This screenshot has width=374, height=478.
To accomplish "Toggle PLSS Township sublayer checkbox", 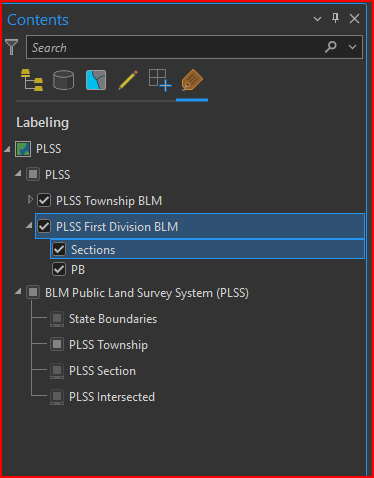I will 57,344.
